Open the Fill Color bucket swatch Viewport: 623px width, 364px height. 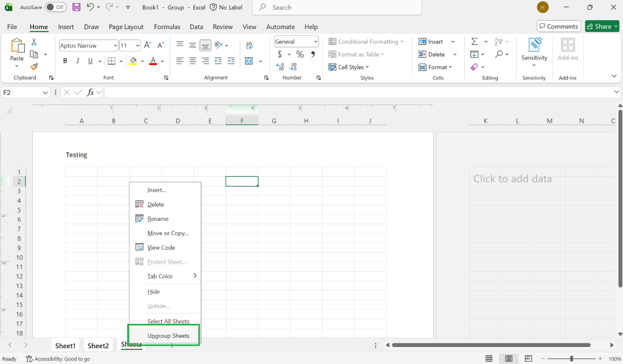pyautogui.click(x=133, y=61)
